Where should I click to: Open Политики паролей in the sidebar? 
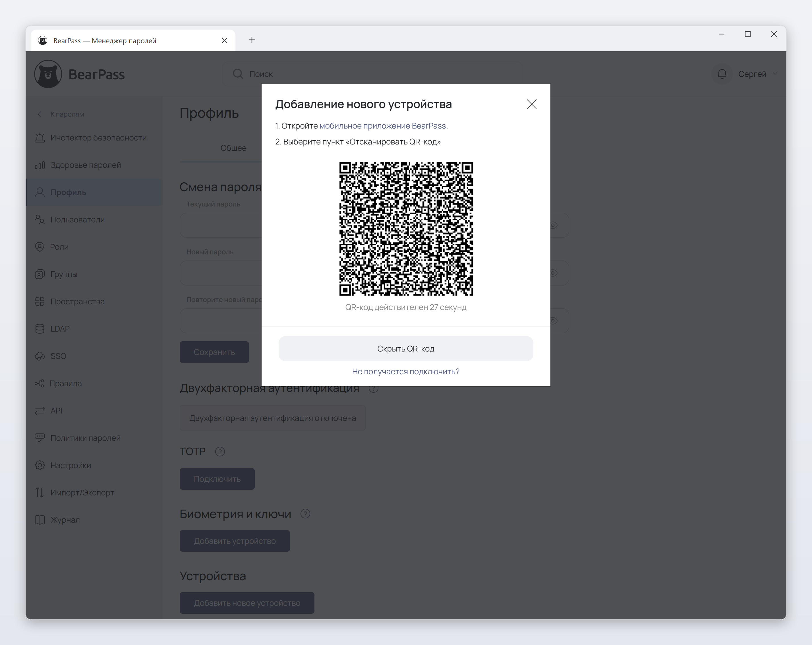pyautogui.click(x=94, y=438)
